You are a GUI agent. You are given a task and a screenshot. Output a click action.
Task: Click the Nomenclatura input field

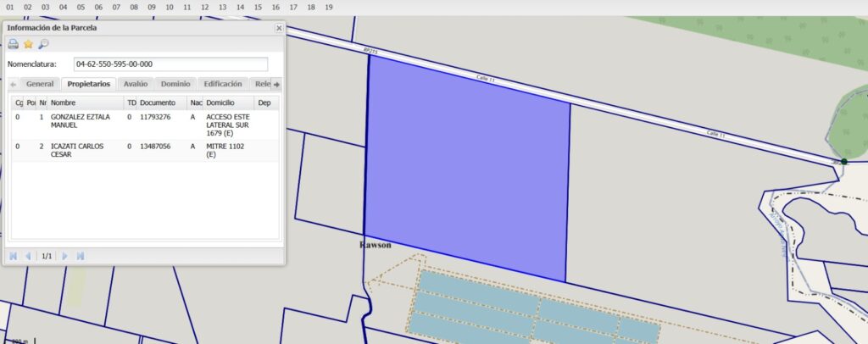(170, 64)
